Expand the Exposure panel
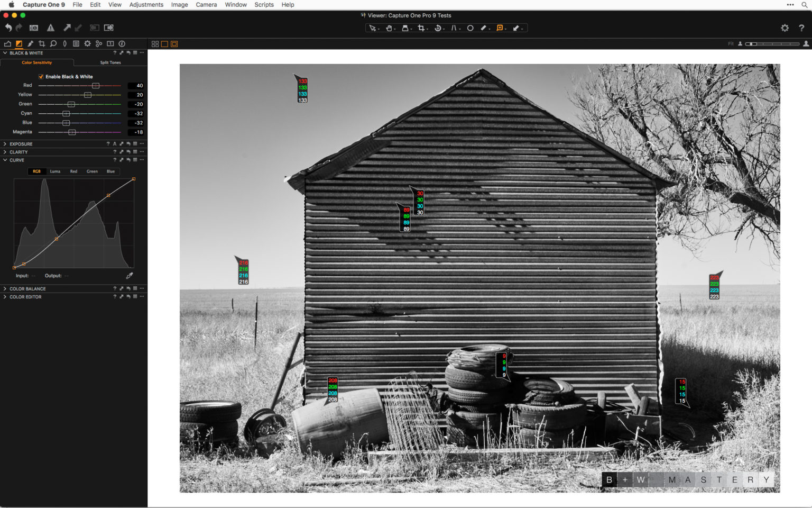Image resolution: width=812 pixels, height=508 pixels. [5, 143]
